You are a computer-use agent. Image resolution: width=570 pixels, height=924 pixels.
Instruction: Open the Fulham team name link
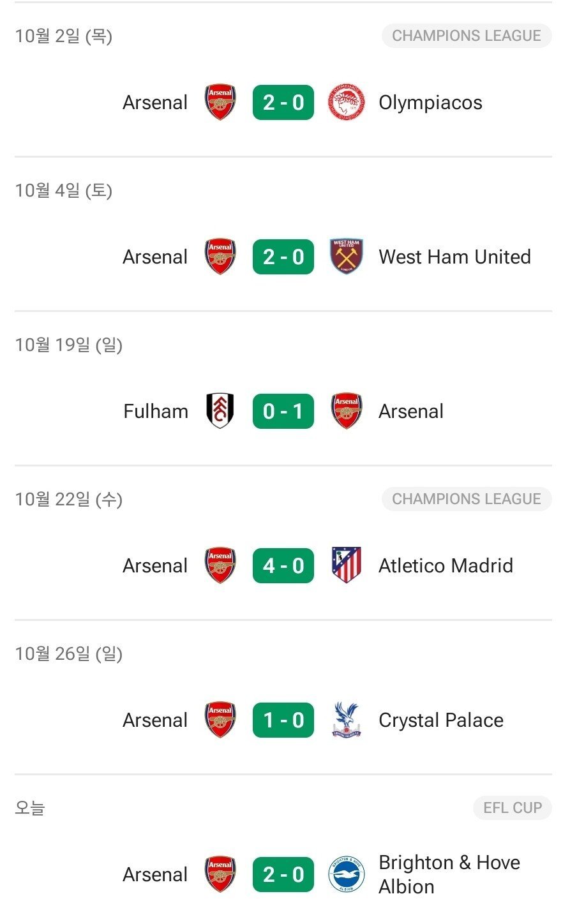pos(156,412)
